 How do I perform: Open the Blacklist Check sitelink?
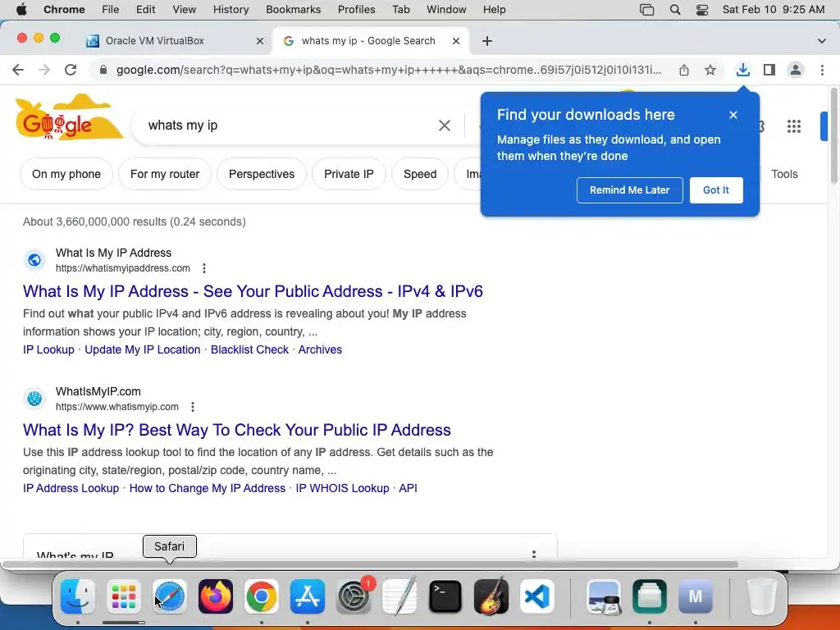tap(249, 349)
